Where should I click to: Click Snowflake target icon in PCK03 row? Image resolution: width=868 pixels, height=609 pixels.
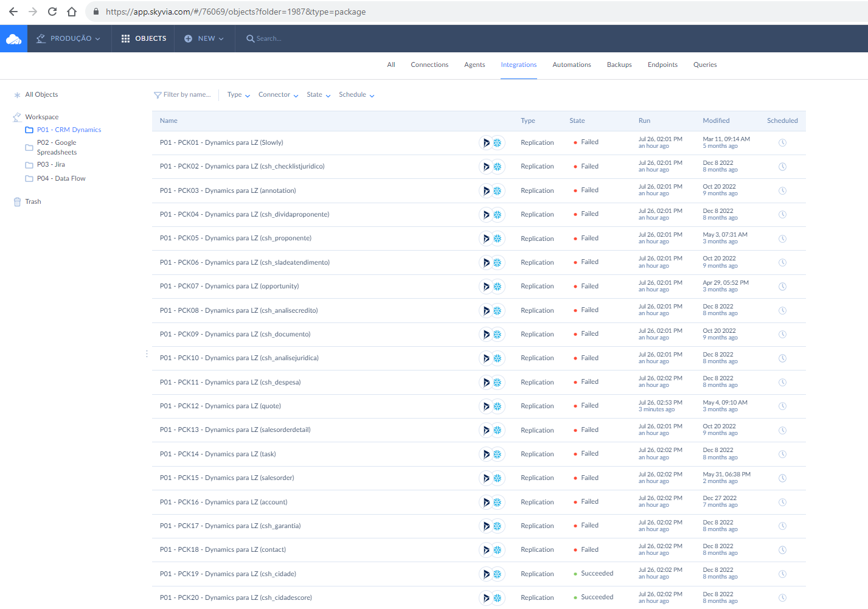(x=498, y=191)
